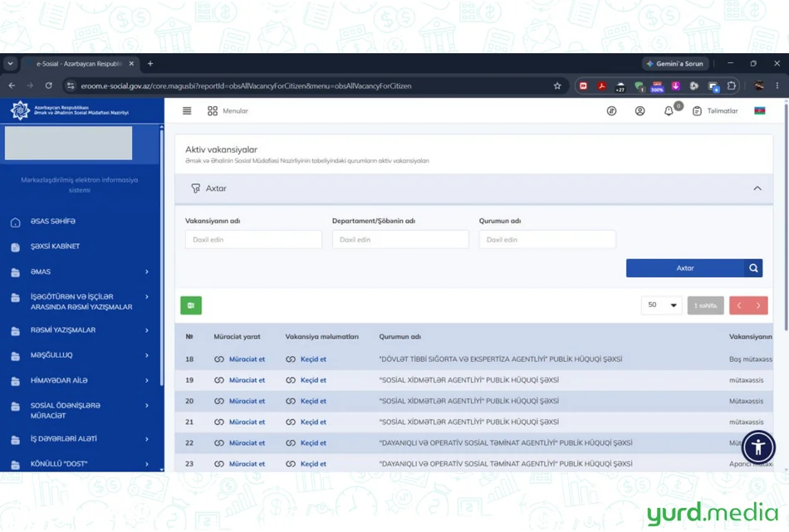Click Keçid et in row 22
Image resolution: width=789 pixels, height=532 pixels.
(306, 443)
